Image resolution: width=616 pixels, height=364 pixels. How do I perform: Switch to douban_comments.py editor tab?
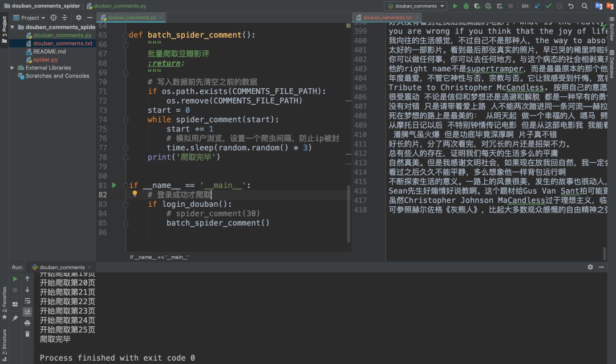coord(131,18)
